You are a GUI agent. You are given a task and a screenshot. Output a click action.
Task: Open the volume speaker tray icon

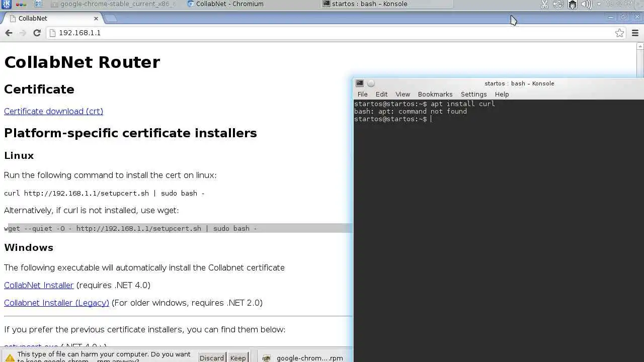pyautogui.click(x=586, y=5)
